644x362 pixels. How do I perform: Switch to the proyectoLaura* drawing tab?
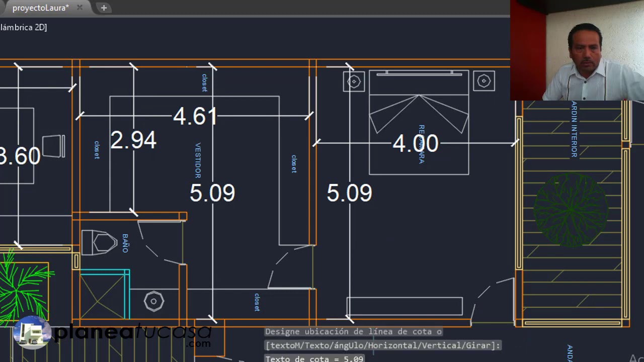pyautogui.click(x=40, y=8)
